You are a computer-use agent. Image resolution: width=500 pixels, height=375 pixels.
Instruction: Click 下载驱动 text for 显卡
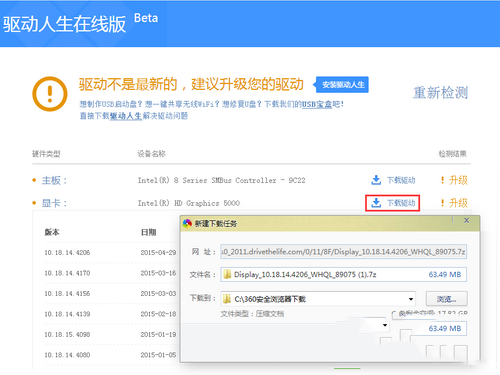click(401, 203)
